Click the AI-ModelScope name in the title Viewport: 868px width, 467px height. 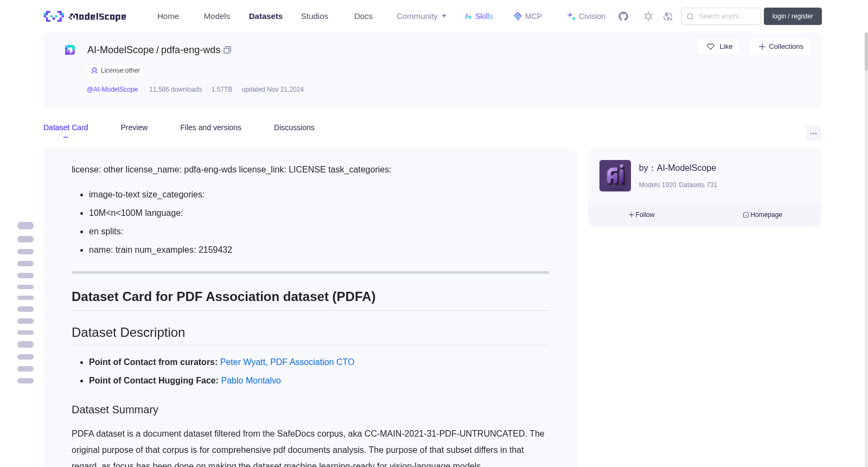pyautogui.click(x=120, y=50)
